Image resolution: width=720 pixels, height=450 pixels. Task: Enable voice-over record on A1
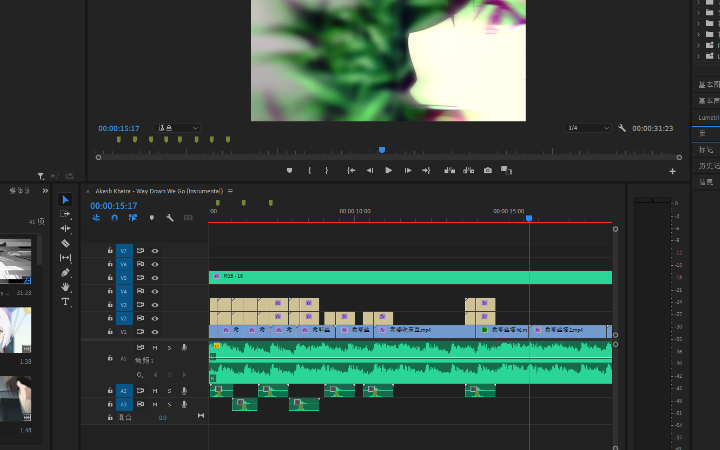(x=184, y=348)
